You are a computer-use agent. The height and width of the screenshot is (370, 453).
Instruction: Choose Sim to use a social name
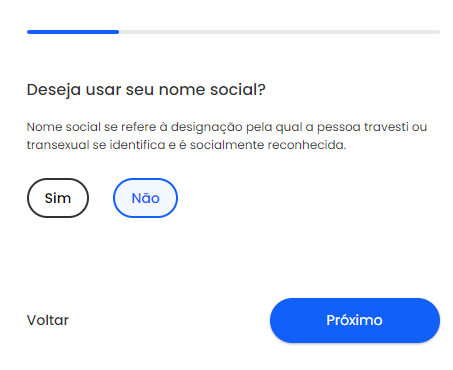click(x=58, y=198)
